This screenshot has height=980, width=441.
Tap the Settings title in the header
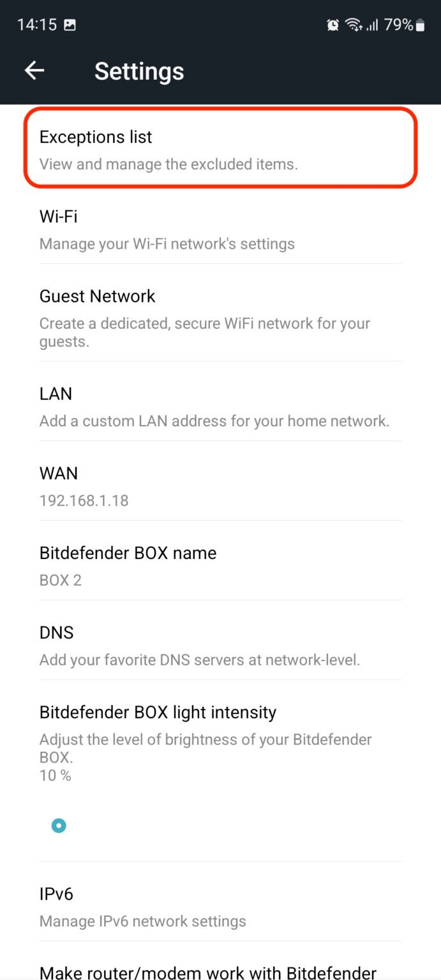click(x=138, y=71)
